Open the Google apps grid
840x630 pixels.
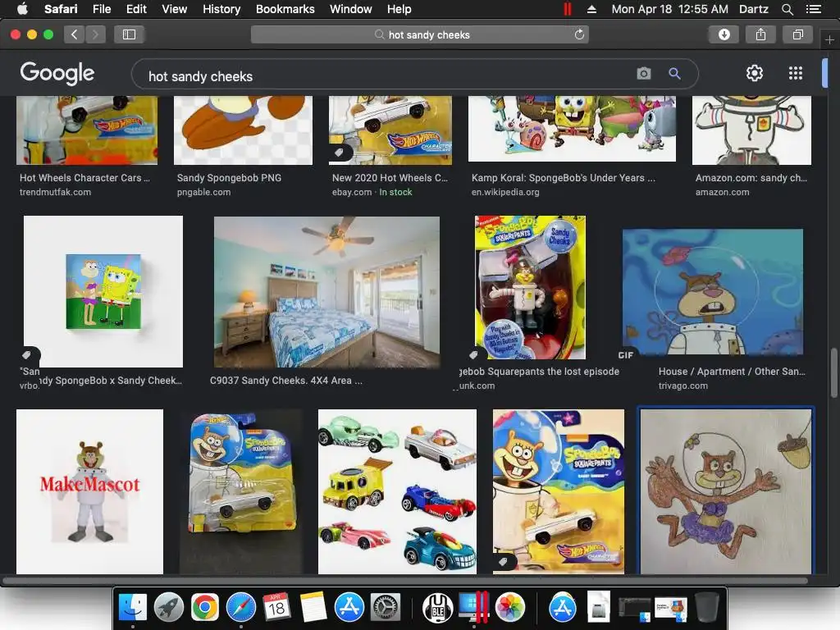point(796,73)
